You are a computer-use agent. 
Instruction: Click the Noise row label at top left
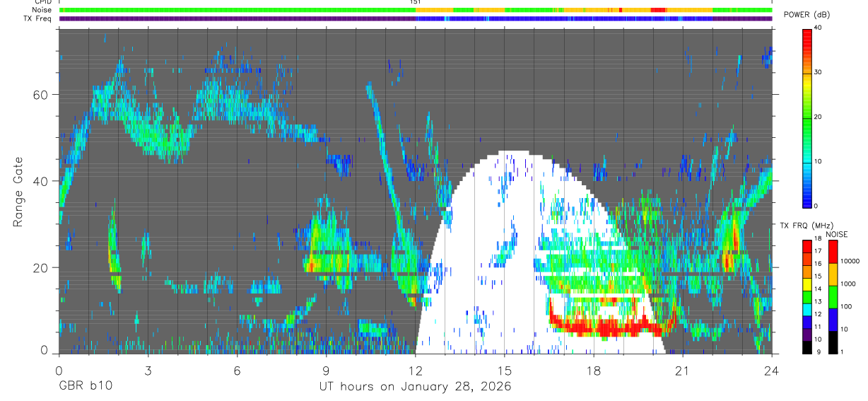click(42, 10)
